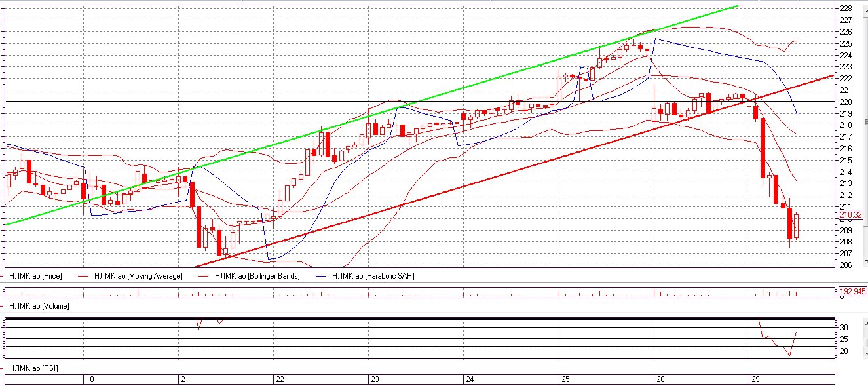The width and height of the screenshot is (868, 386).
Task: Click the НЛМК ао [Parabolic SAR] legend entry
Action: click(373, 276)
